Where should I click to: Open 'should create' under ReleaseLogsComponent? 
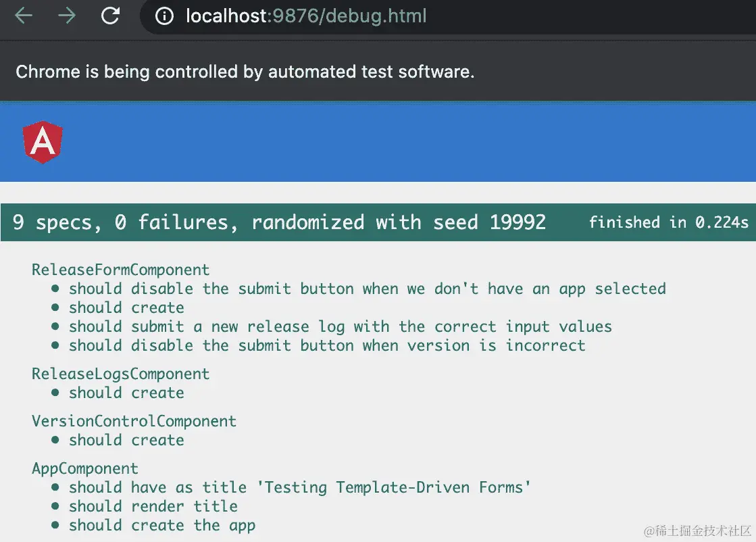126,393
